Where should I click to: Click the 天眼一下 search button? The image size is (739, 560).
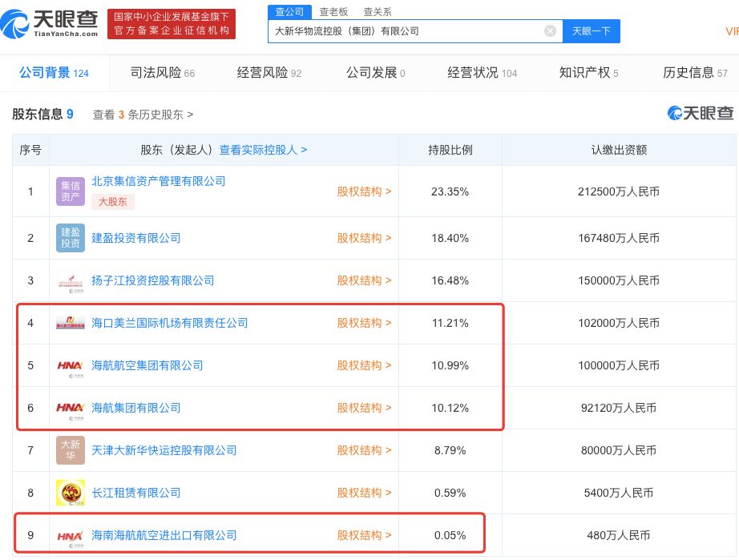pyautogui.click(x=592, y=31)
